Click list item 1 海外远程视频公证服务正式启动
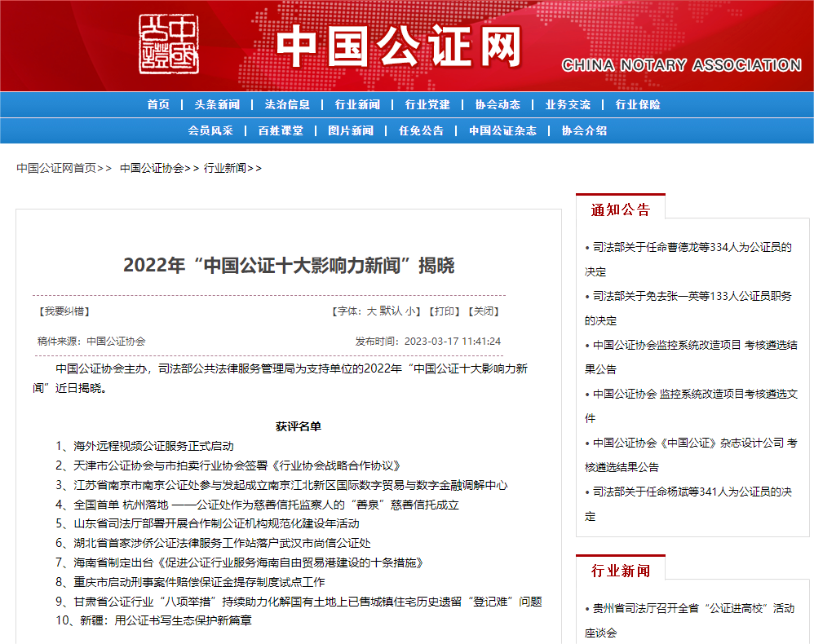This screenshot has width=814, height=644. [145, 446]
